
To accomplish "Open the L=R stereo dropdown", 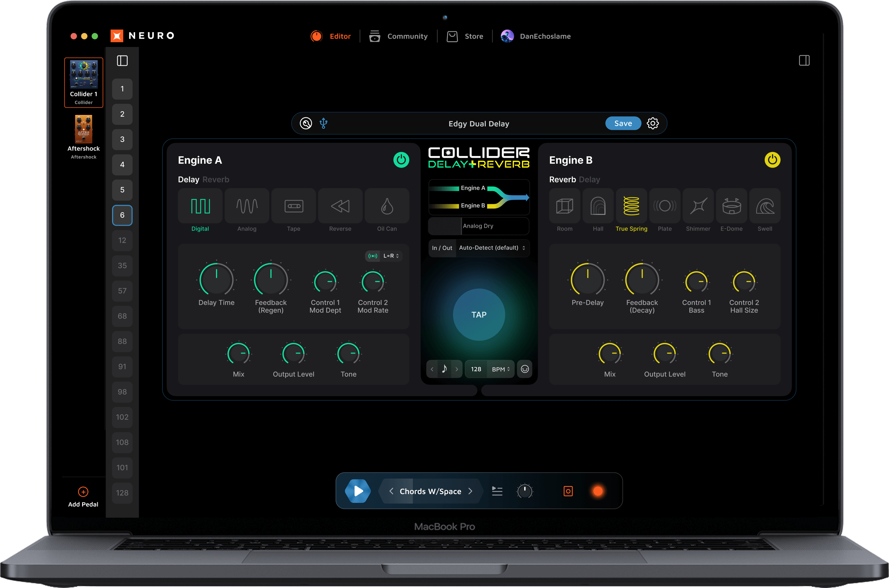I will click(391, 256).
